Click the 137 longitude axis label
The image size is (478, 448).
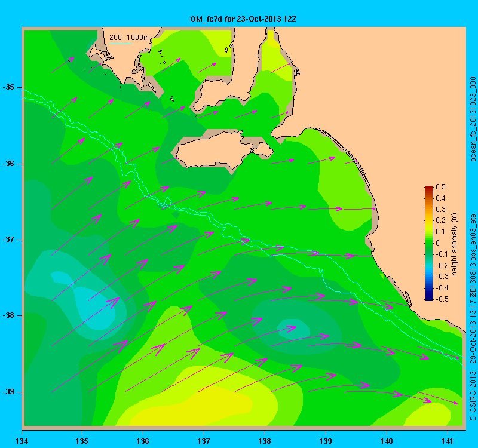(x=204, y=441)
